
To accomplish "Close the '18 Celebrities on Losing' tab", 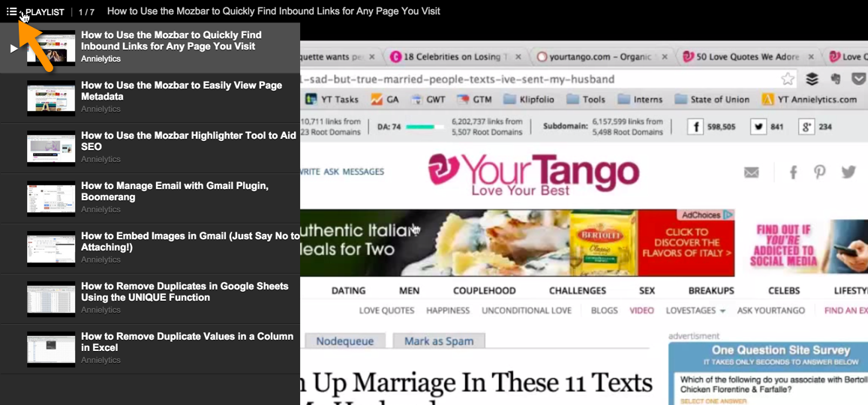I will pos(518,56).
